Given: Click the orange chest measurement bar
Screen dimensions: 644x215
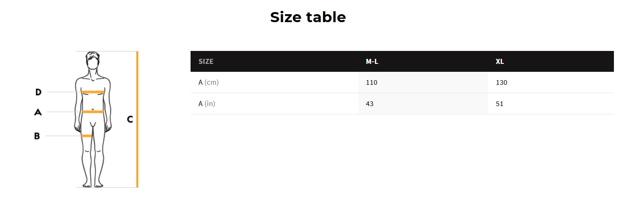Looking at the screenshot, I should coord(93,92).
